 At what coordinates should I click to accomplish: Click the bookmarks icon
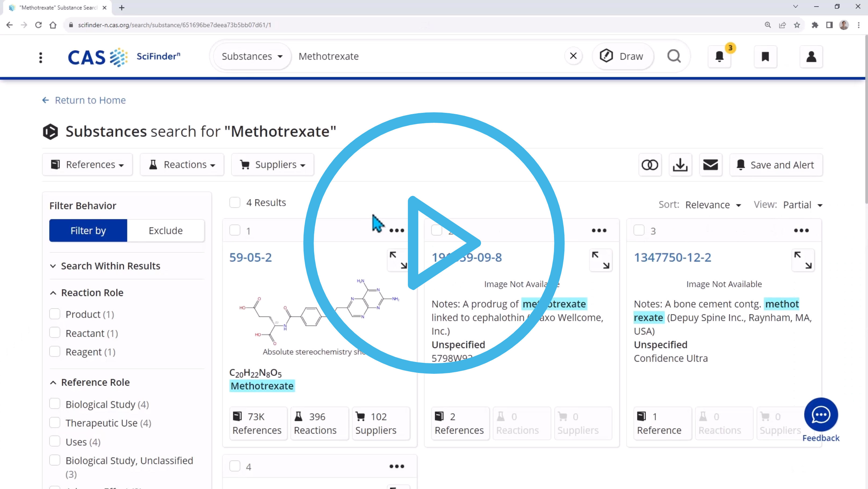(x=765, y=57)
